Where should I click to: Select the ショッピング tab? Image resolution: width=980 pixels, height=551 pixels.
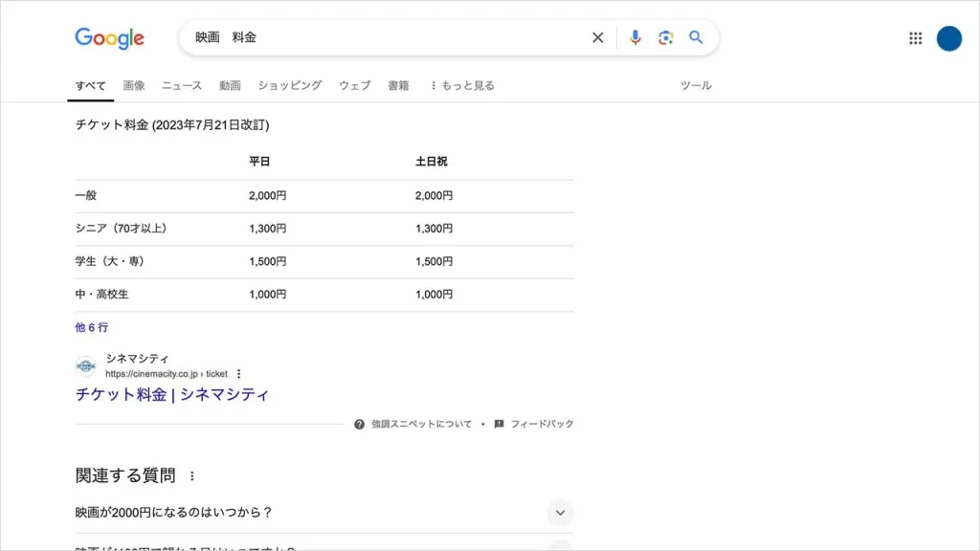(289, 85)
